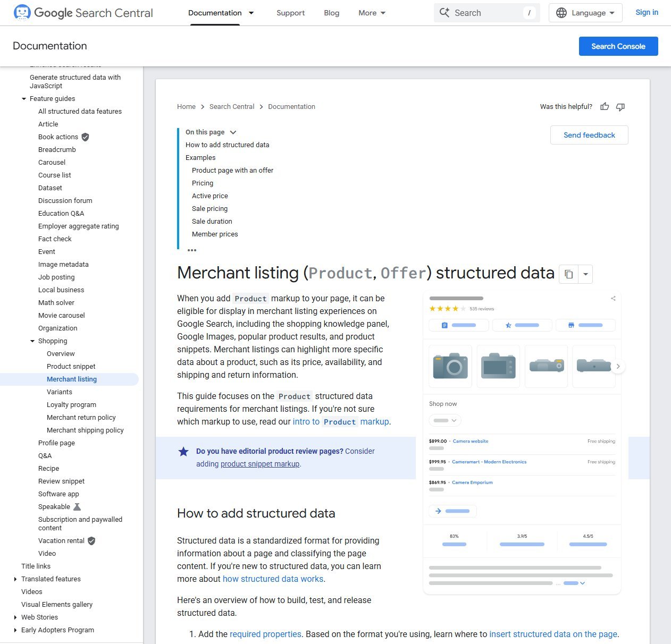This screenshot has width=671, height=644.
Task: Open the More menu in the header
Action: (372, 13)
